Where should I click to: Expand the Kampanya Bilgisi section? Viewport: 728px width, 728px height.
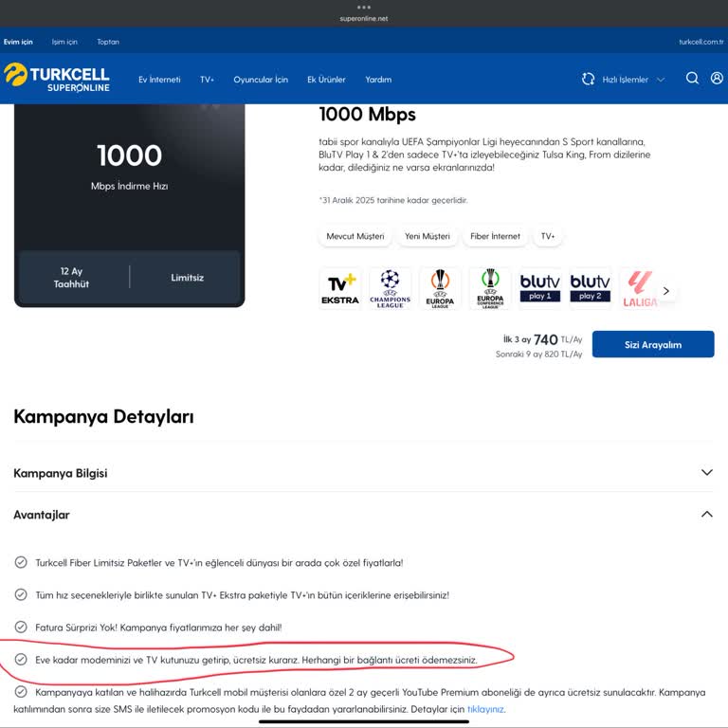pyautogui.click(x=364, y=473)
